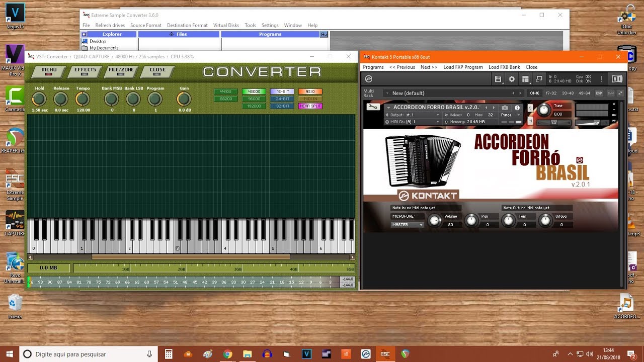Switch to the 17-32 rack page tab
The height and width of the screenshot is (362, 644).
click(551, 93)
